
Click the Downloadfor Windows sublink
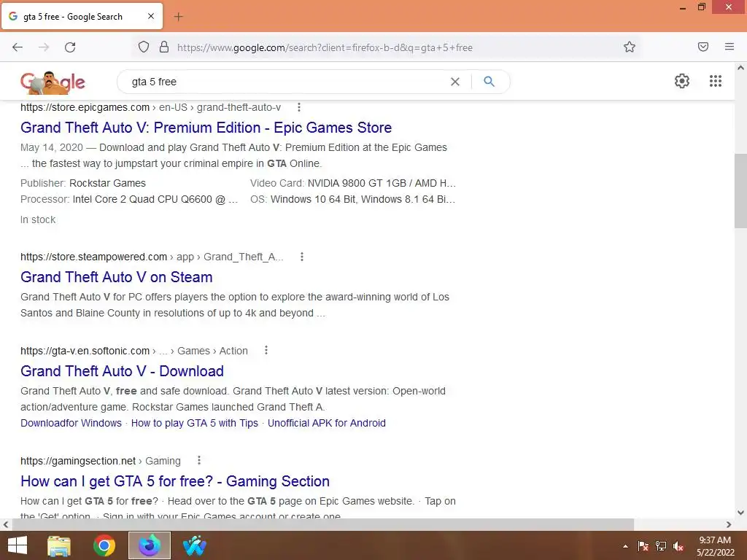tap(71, 423)
